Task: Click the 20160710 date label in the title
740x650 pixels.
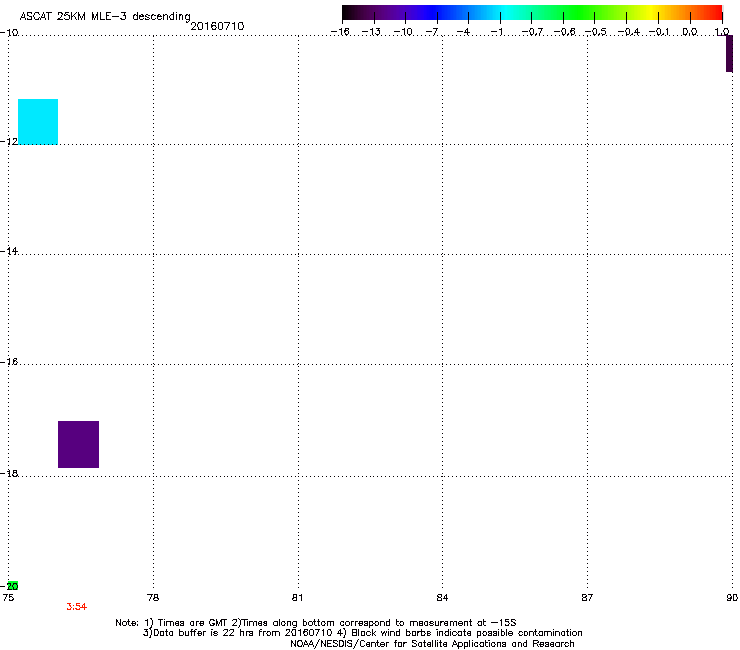Action: click(218, 26)
